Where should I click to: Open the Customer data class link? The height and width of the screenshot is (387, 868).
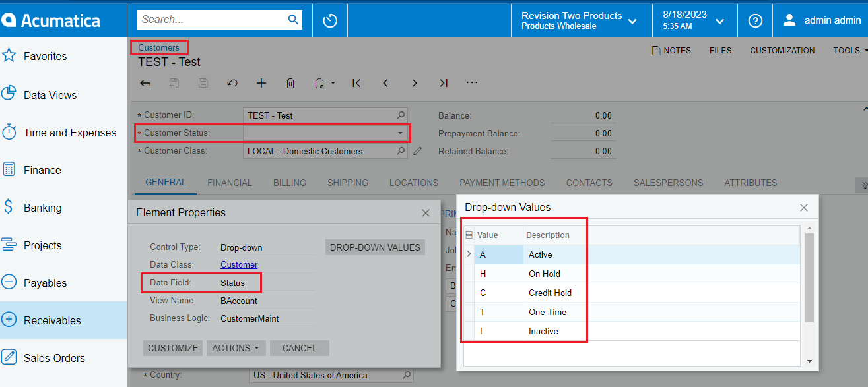(239, 264)
